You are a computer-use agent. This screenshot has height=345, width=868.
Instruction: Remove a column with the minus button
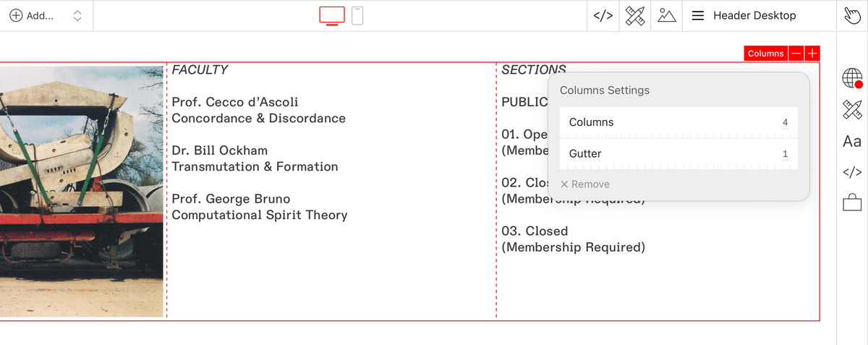coord(796,54)
